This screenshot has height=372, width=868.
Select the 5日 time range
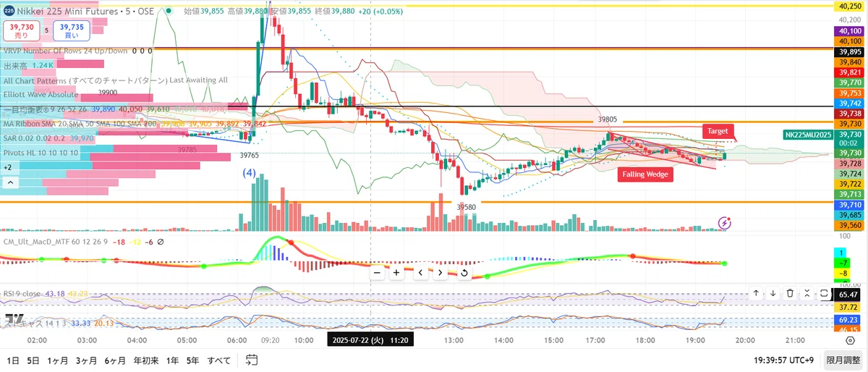[33, 360]
